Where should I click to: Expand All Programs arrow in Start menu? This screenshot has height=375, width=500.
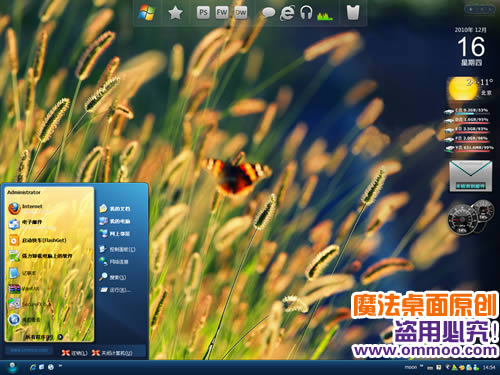60,337
